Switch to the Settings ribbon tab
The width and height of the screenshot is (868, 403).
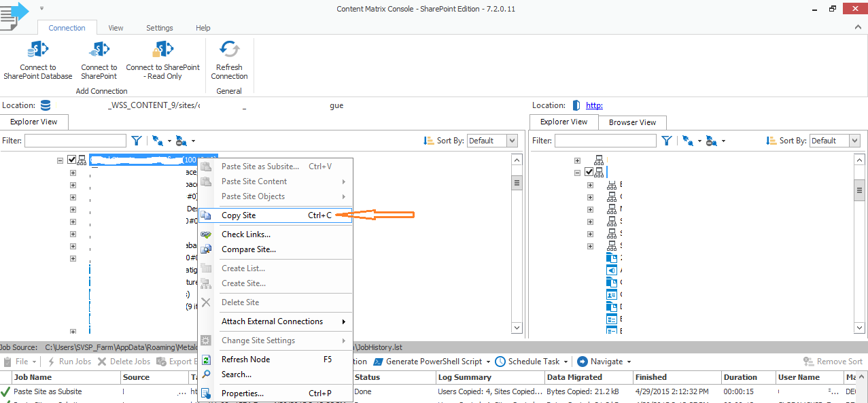tap(160, 28)
